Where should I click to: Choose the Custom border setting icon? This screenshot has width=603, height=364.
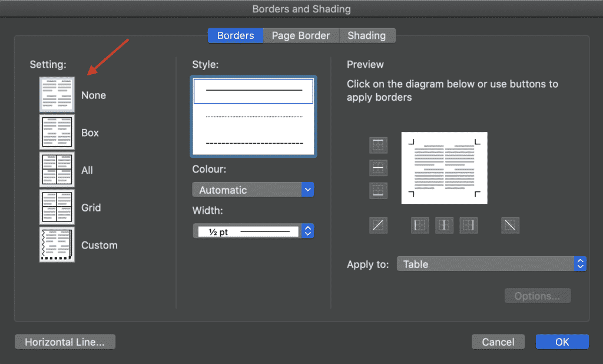pyautogui.click(x=57, y=245)
